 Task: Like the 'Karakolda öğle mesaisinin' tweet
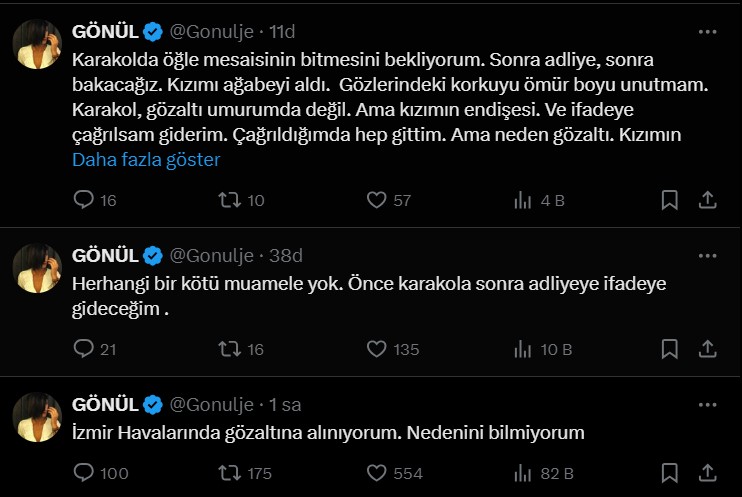click(x=376, y=200)
